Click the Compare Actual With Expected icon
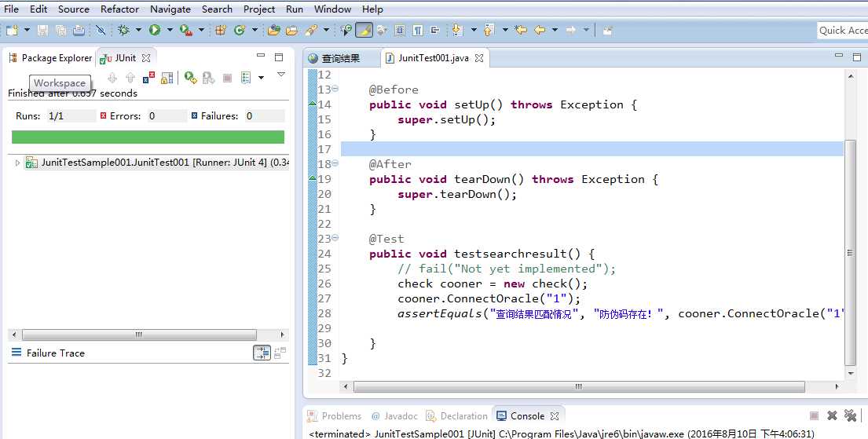Screen dimensions: 868x439 [x=280, y=353]
